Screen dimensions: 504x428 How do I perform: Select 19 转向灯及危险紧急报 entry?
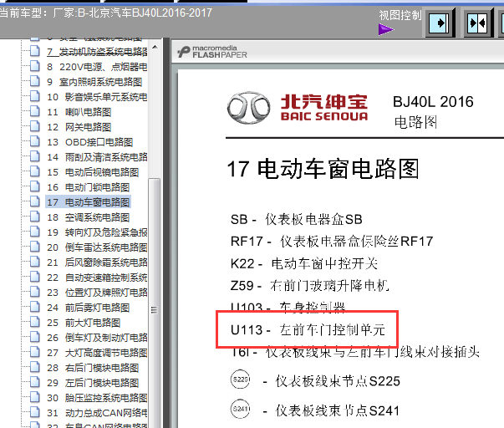click(97, 232)
